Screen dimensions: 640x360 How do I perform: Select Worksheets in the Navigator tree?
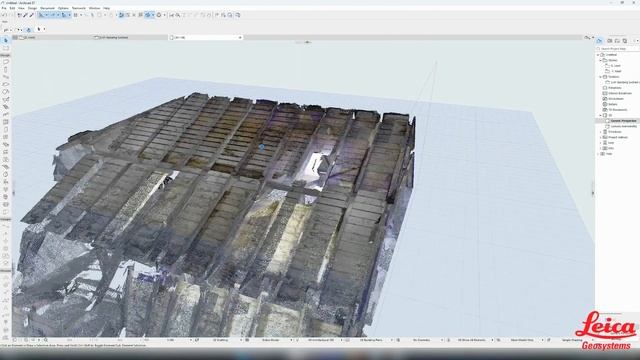(616, 99)
